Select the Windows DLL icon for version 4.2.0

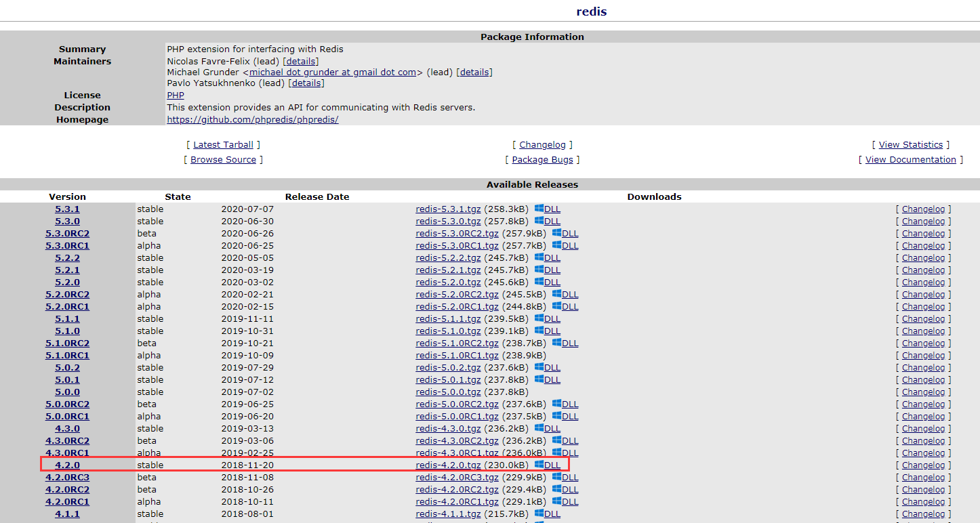click(541, 465)
